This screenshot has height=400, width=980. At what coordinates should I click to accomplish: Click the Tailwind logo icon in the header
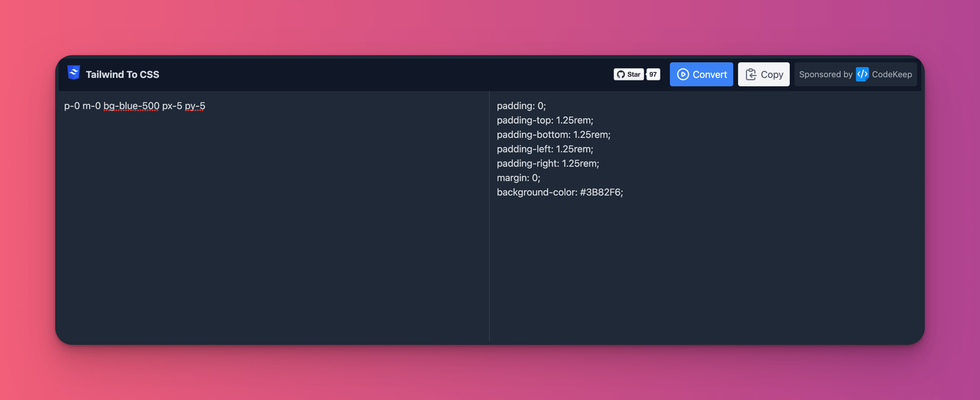(x=74, y=73)
